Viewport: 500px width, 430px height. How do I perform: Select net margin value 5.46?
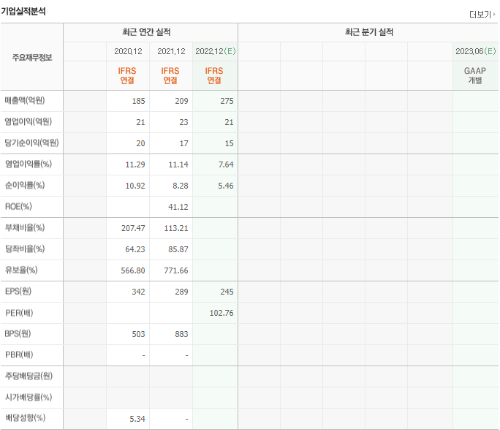pos(226,186)
